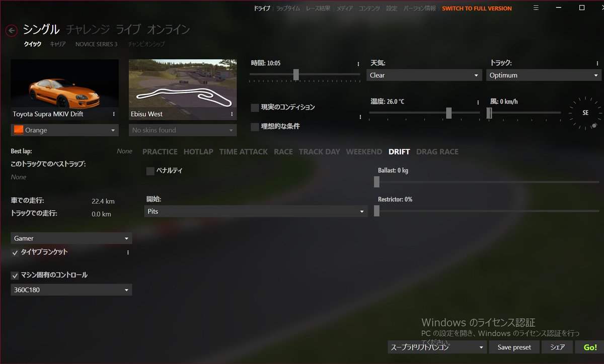Uncheck マシン固有のコントロール checkbox
This screenshot has height=364, width=604.
(x=15, y=276)
